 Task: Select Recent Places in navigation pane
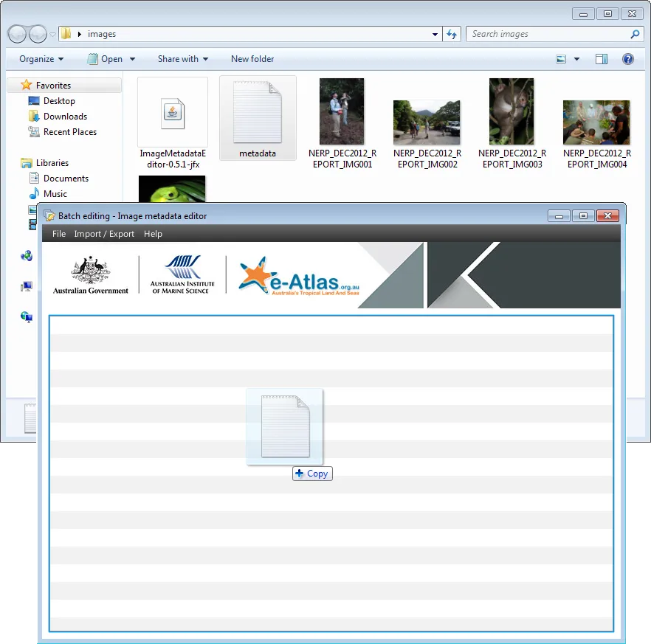69,131
